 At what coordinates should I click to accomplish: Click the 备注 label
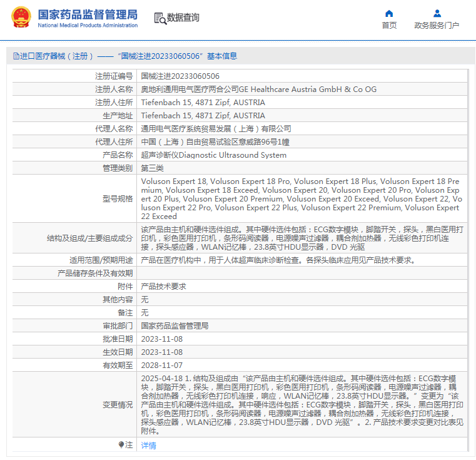click(x=125, y=313)
